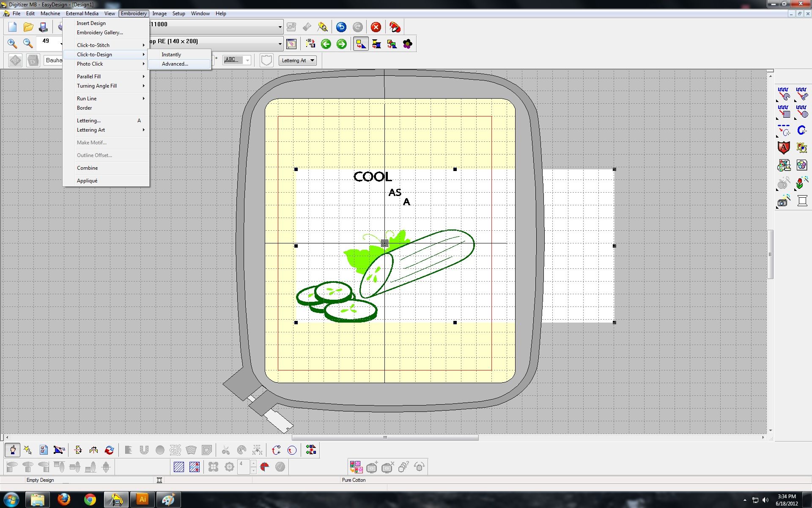Select the Zoom In magnifier tool
The image size is (812, 508).
coord(12,44)
